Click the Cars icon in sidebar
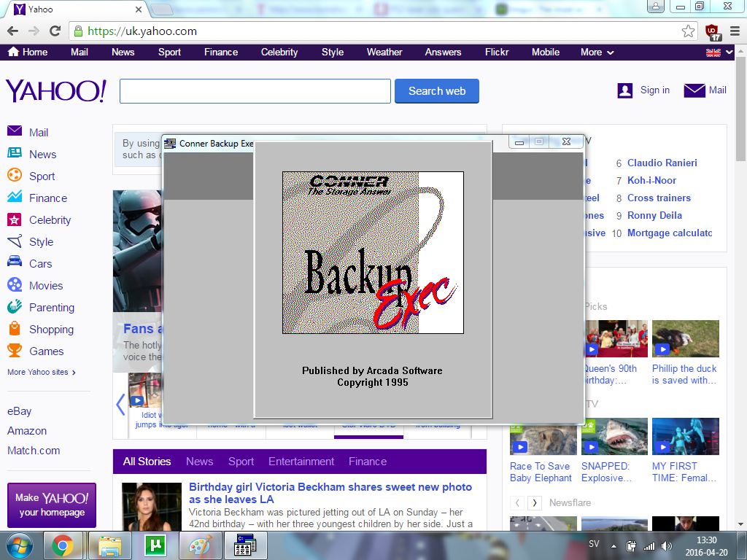Viewport: 747px width, 560px height. coord(15,262)
